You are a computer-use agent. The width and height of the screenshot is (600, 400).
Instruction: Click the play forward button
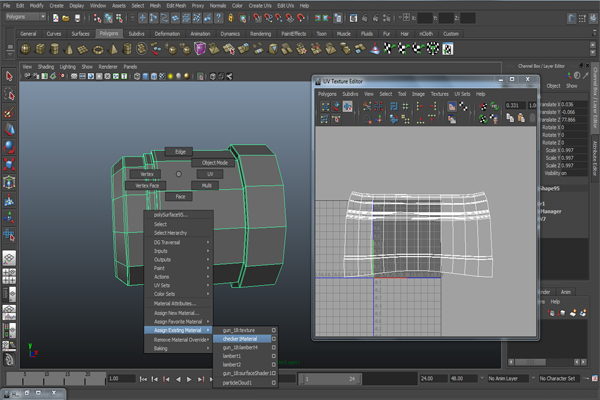click(189, 379)
